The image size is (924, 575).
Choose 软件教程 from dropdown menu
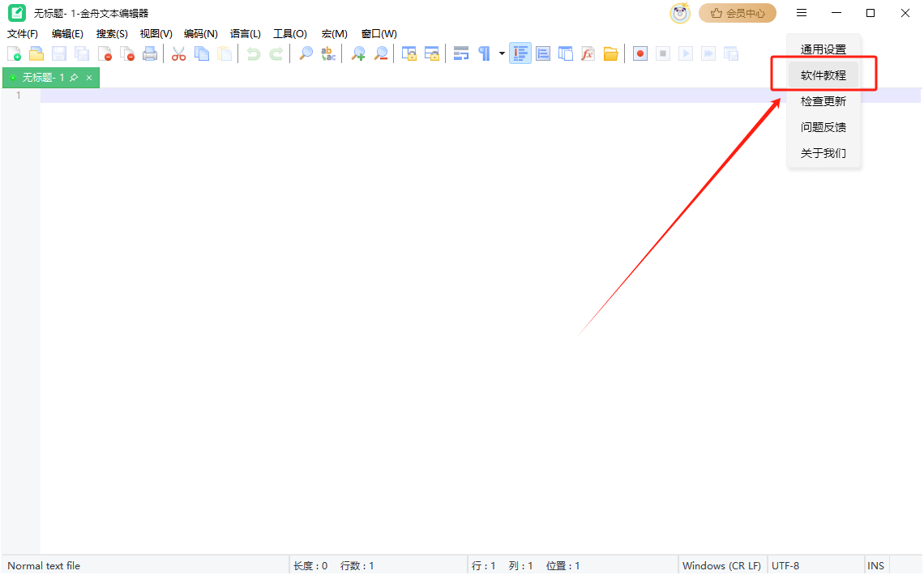pos(823,75)
